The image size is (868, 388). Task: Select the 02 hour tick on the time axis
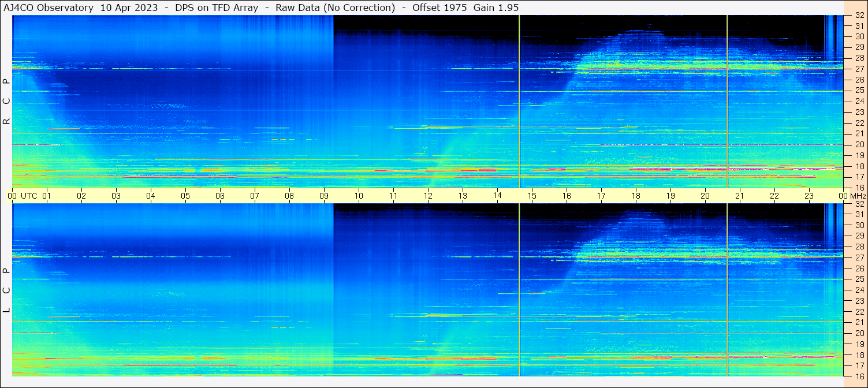[81, 196]
